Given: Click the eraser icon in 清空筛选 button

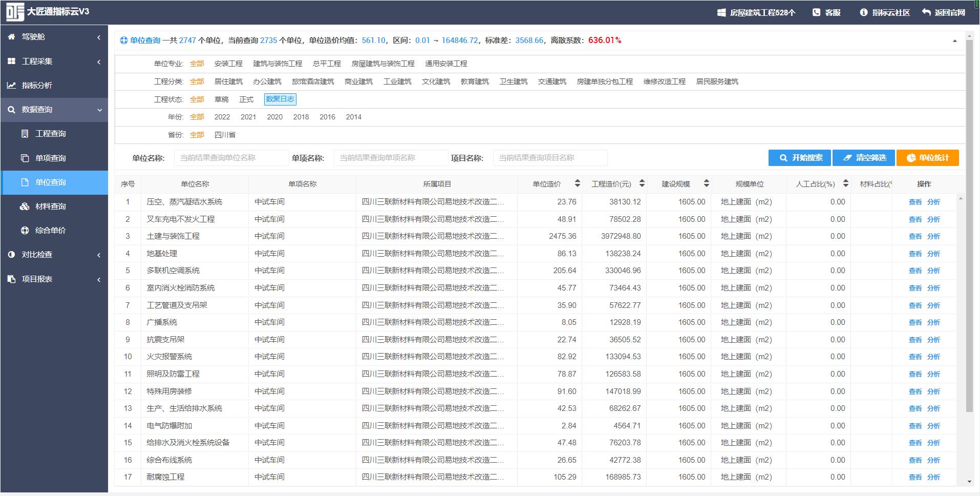Looking at the screenshot, I should click(x=847, y=158).
